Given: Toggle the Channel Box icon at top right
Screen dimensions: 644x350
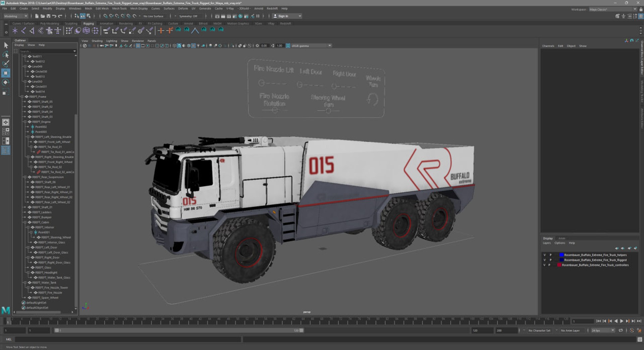Looking at the screenshot, I should 641,16.
